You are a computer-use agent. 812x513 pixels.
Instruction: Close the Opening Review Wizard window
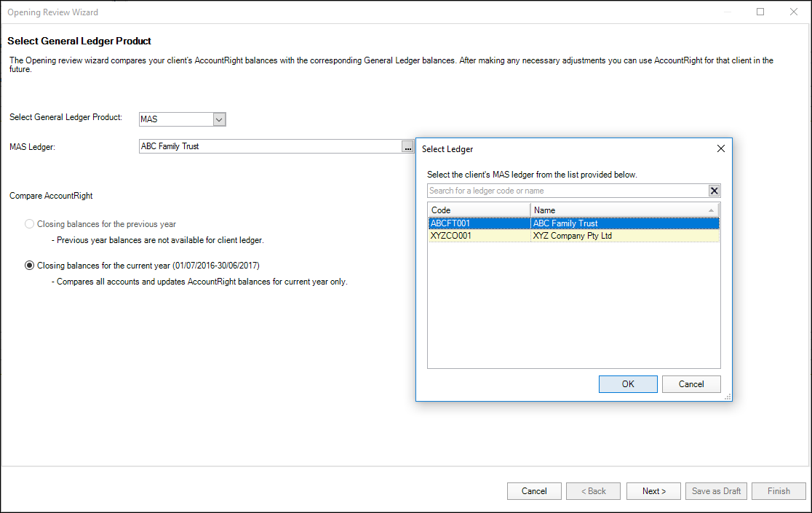click(x=793, y=12)
